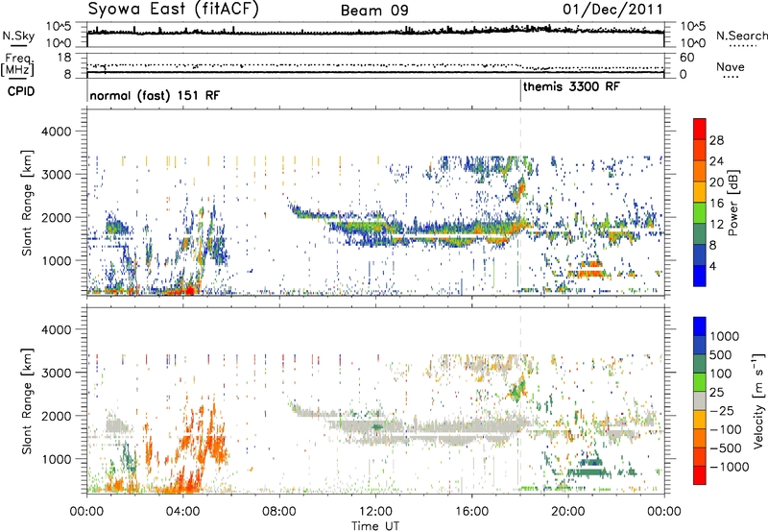Screen dimensions: 768x532
Task: Click the "Power [dB]" color bar title
Action: (732, 203)
